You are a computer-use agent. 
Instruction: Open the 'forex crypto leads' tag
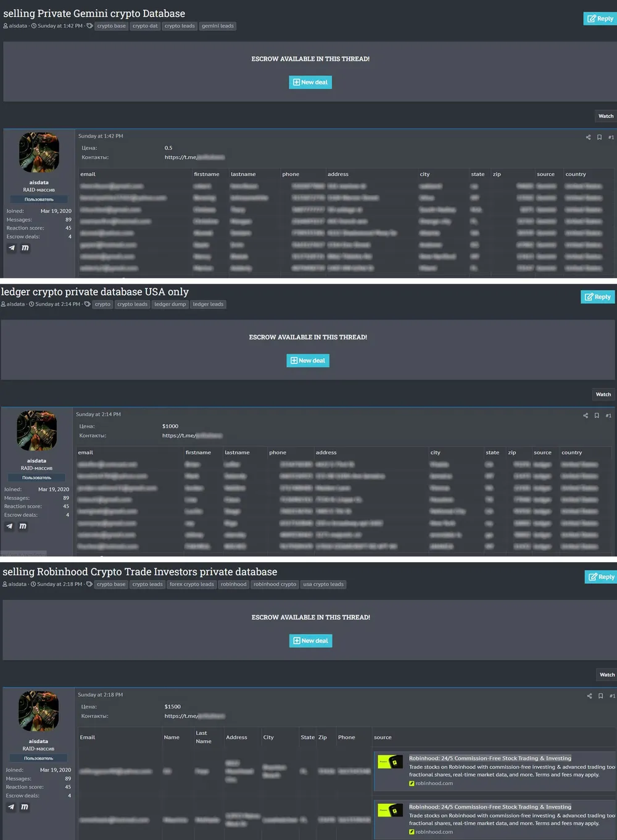point(191,584)
